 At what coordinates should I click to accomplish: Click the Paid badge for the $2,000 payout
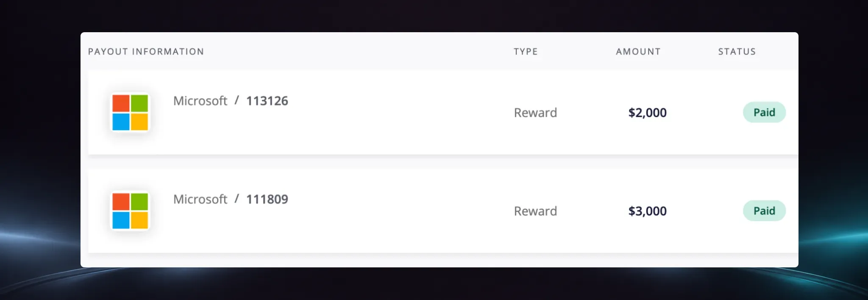[764, 112]
